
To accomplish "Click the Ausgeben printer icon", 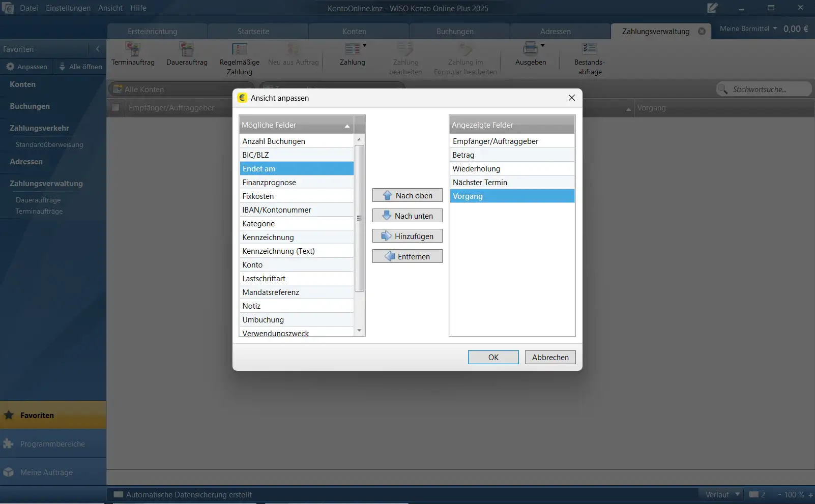I will 530,49.
